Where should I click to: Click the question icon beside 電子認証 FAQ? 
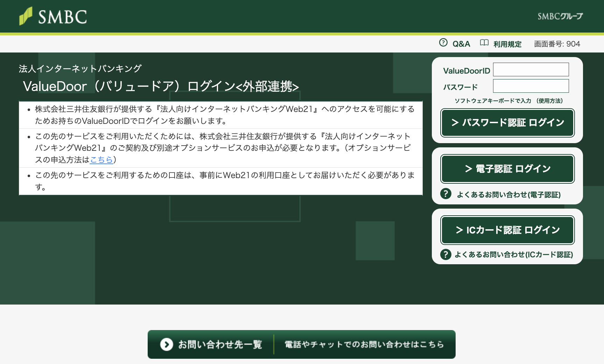click(445, 194)
